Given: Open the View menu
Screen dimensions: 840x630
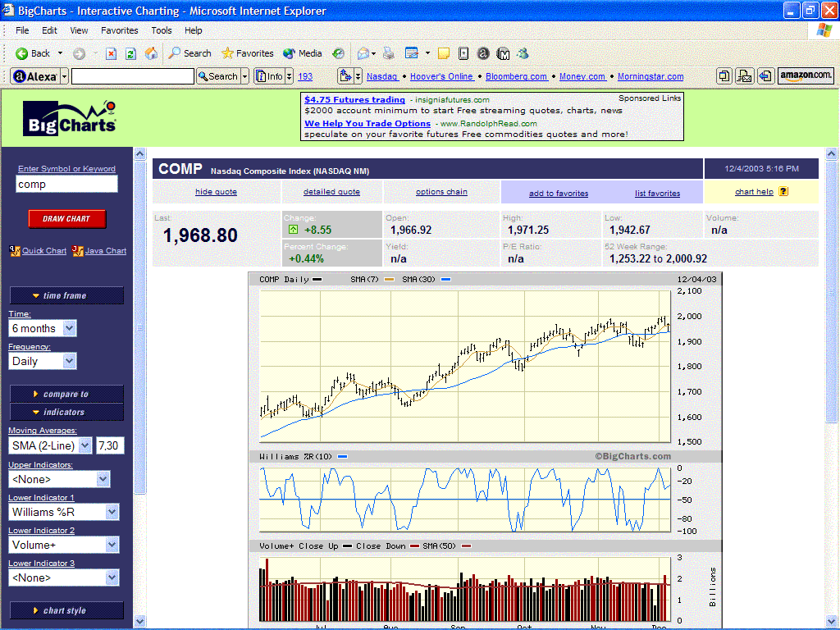Looking at the screenshot, I should click(79, 30).
